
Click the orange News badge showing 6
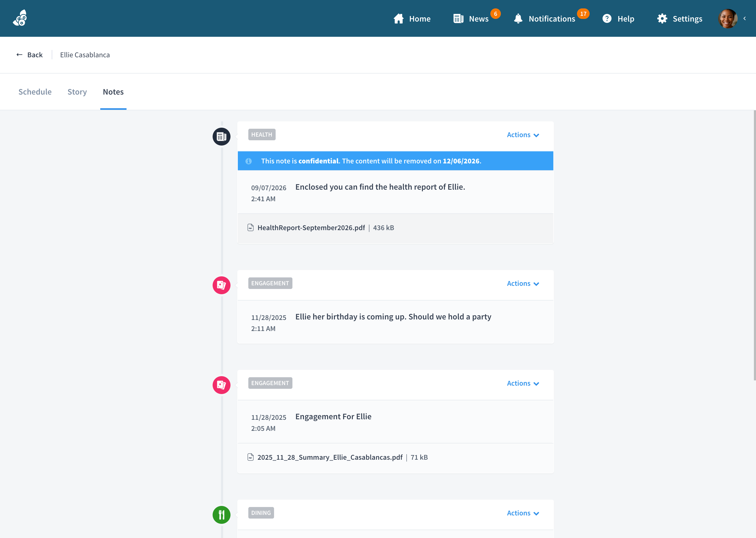coord(496,14)
